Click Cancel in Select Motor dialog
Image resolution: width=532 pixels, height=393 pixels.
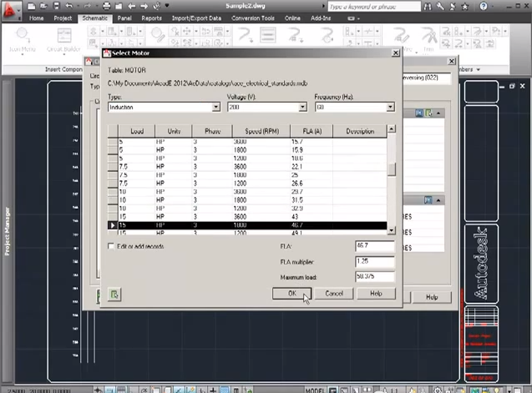[334, 294]
